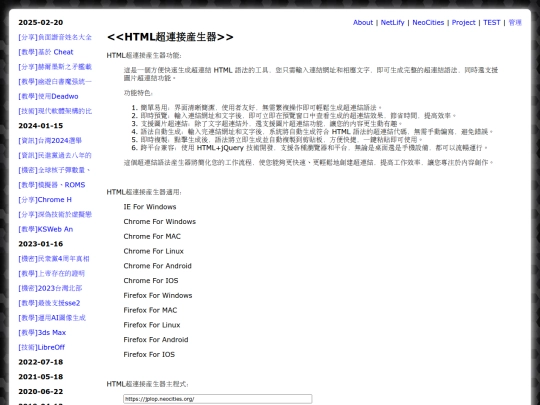
Task: Open the [教學]3ds Max article link
Action: (x=42, y=333)
